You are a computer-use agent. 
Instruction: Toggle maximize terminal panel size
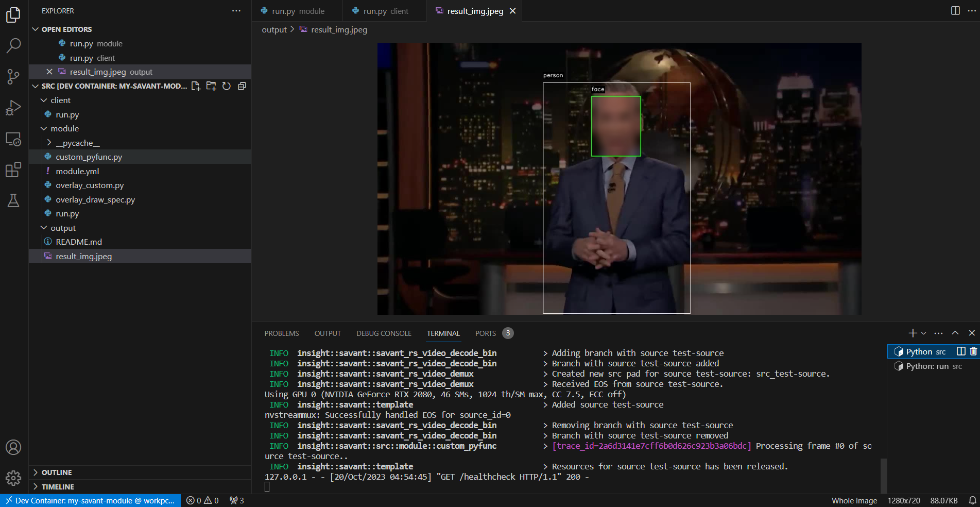(955, 333)
